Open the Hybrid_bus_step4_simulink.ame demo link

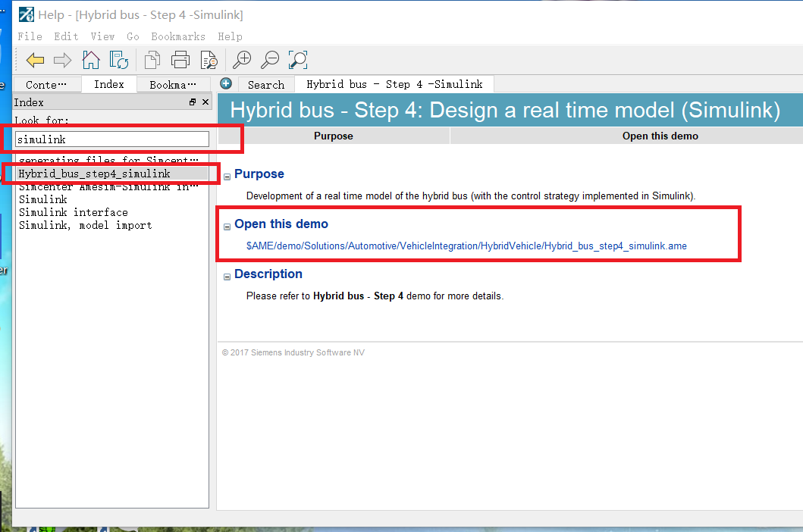[466, 246]
